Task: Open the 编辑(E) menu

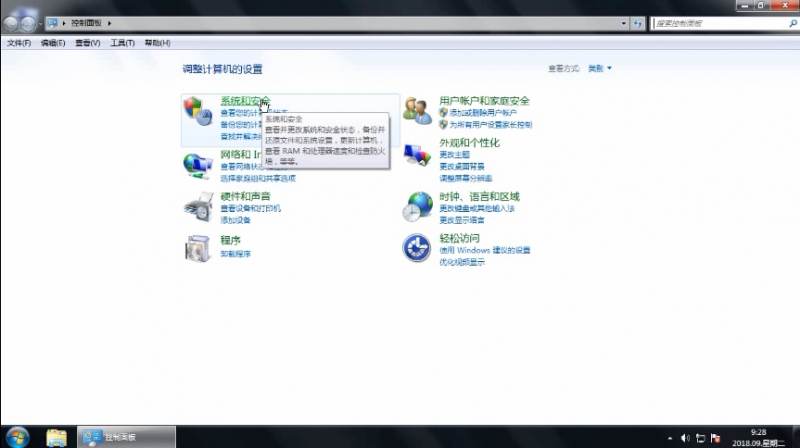Action: 53,43
